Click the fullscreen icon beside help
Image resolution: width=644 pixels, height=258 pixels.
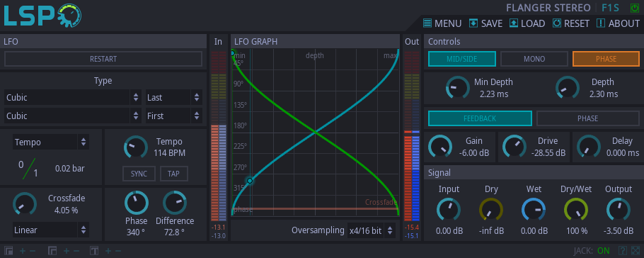[x=636, y=250]
